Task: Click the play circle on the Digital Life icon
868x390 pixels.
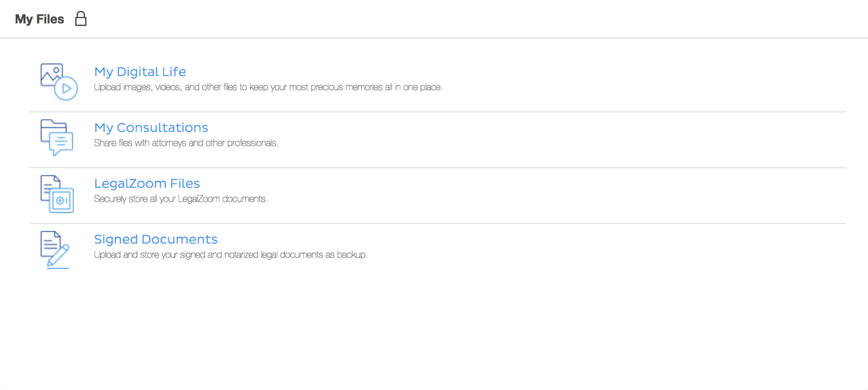Action: point(66,89)
